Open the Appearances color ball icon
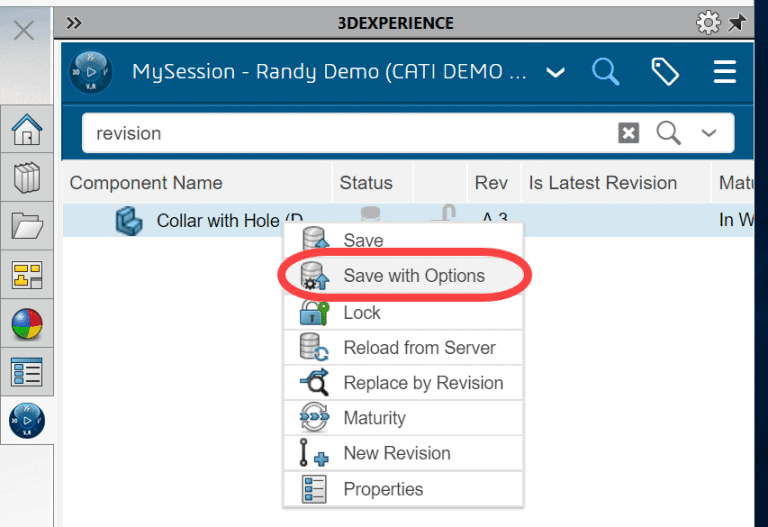Image resolution: width=768 pixels, height=527 pixels. coord(27,324)
